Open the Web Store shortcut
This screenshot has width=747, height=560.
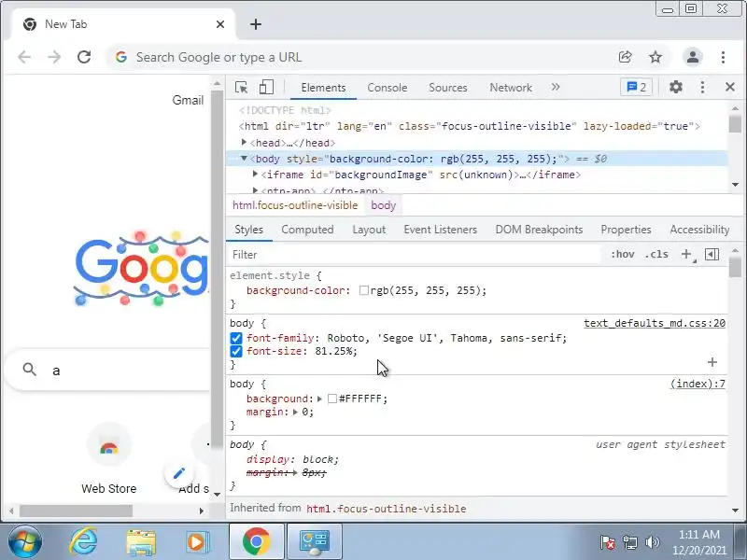point(109,458)
